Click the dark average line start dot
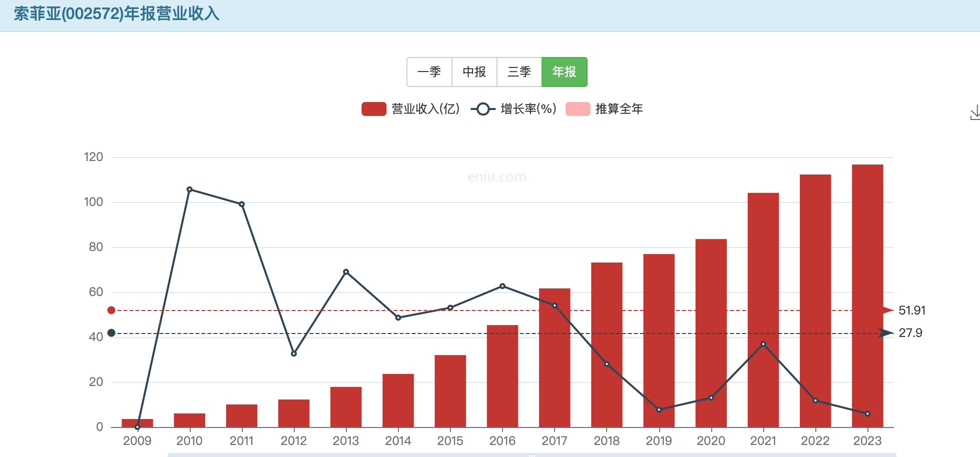The image size is (980, 457). [x=112, y=333]
